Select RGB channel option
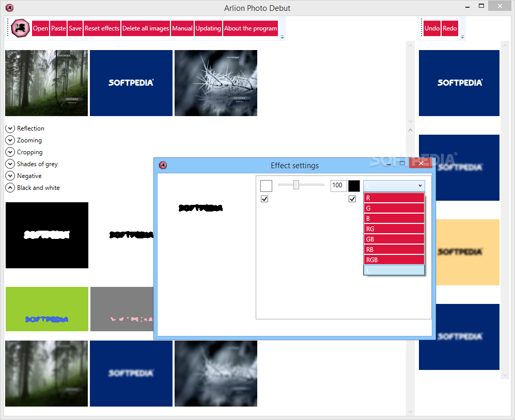 click(394, 260)
